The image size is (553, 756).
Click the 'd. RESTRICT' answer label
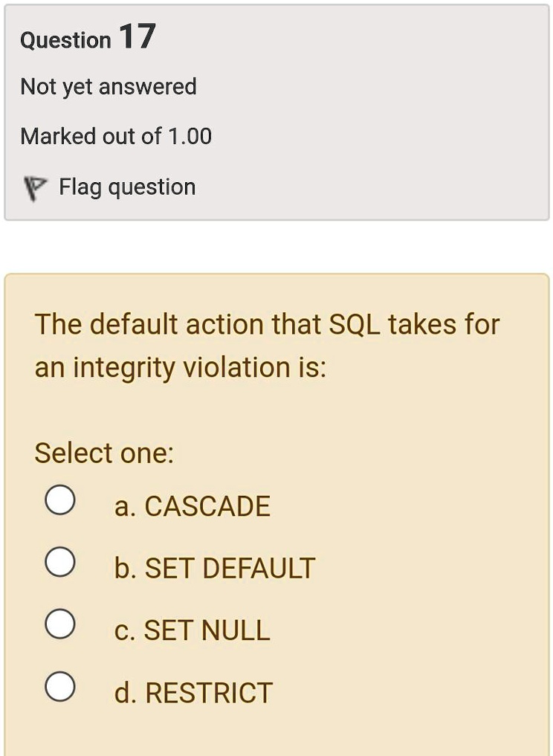coord(194,692)
